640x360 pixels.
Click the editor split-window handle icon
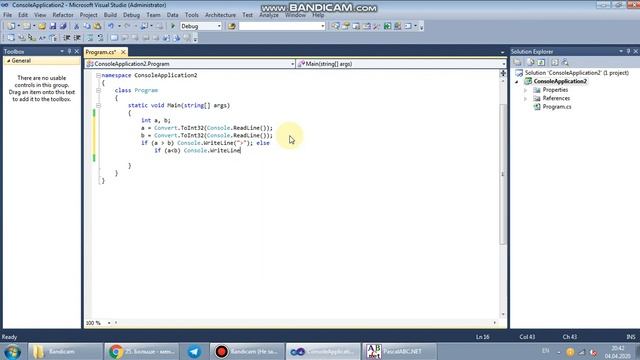pyautogui.click(x=503, y=73)
